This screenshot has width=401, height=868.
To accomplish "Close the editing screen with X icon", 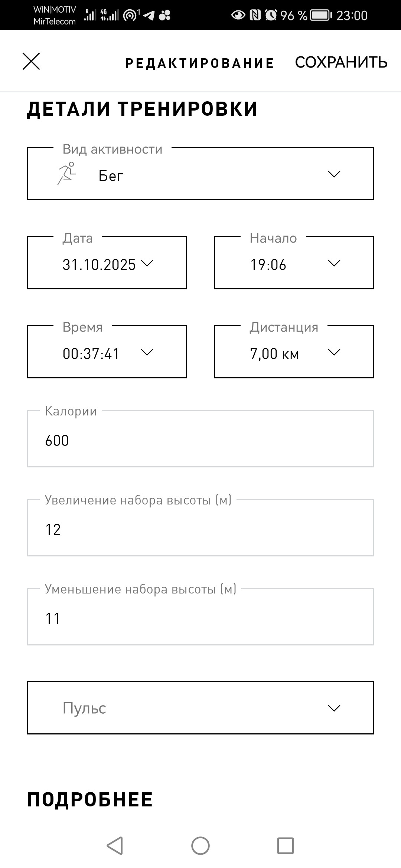I will (31, 61).
